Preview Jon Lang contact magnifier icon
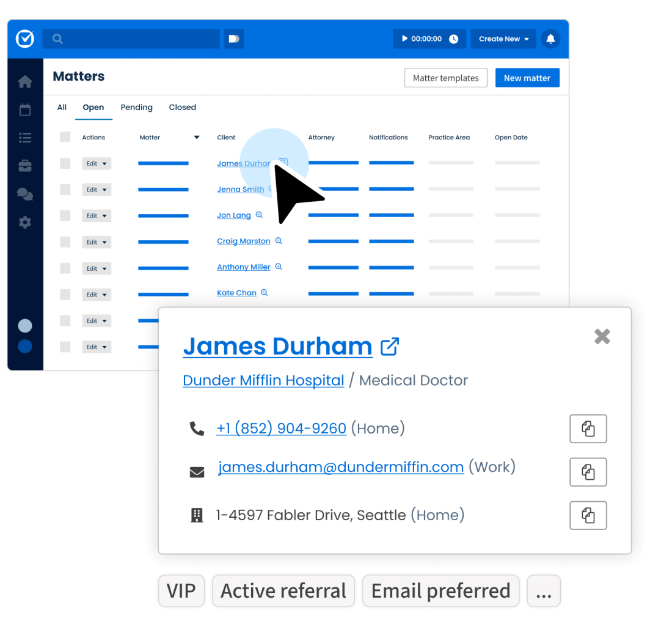The width and height of the screenshot is (672, 626). (x=259, y=215)
